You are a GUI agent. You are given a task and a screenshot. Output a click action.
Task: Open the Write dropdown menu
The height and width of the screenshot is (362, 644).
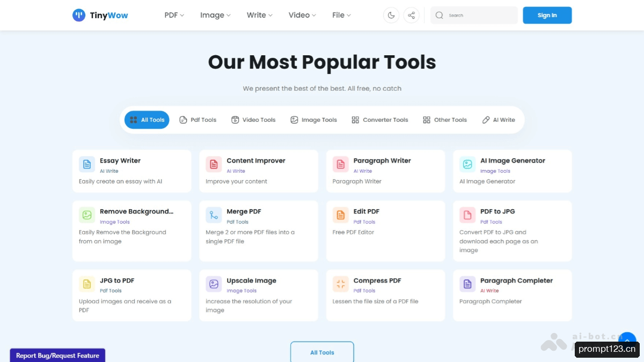pos(260,15)
